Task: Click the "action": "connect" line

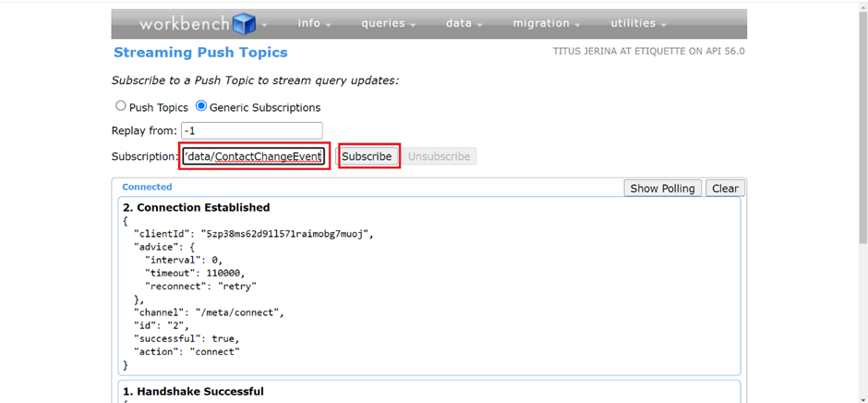Action: pos(187,352)
